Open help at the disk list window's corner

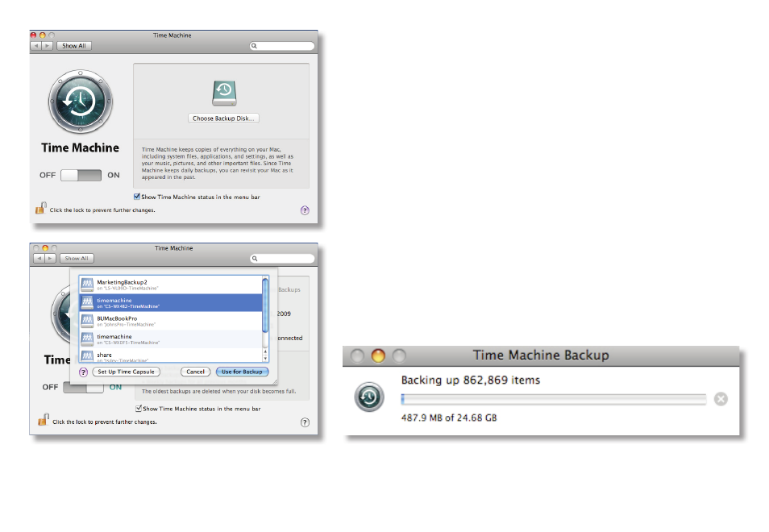305,422
